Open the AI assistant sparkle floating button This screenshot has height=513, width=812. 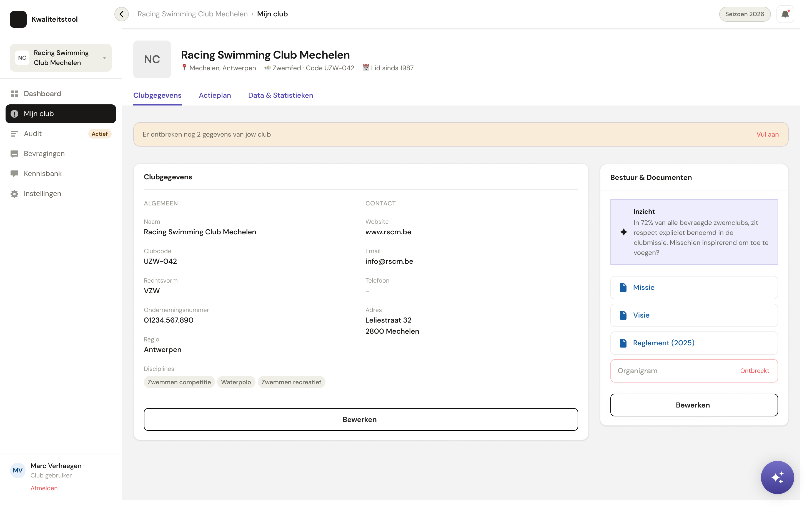coord(777,477)
